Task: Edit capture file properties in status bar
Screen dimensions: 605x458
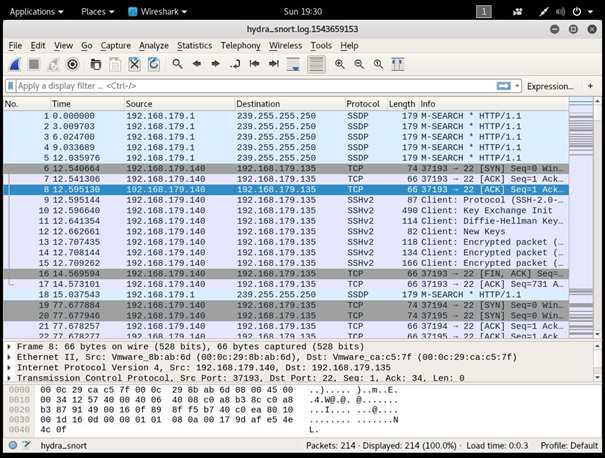Action: (26, 445)
